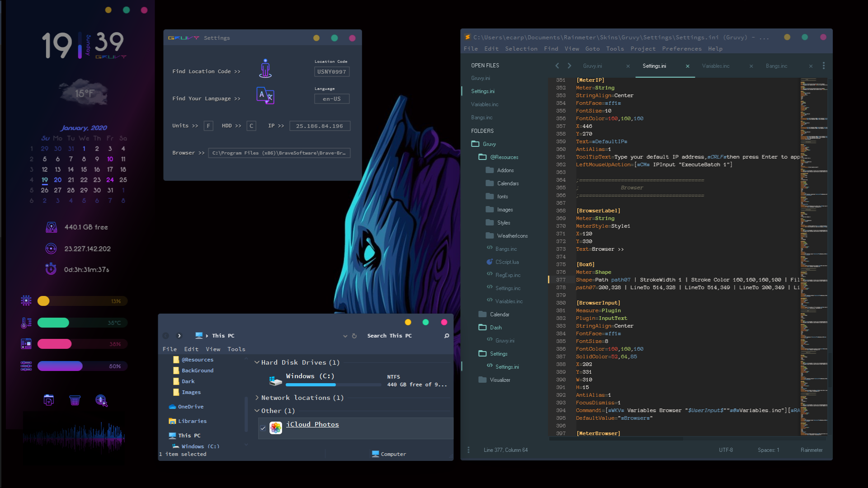Image resolution: width=868 pixels, height=488 pixels.
Task: Click the Windows (C:) drive usage bar
Action: coord(333,385)
